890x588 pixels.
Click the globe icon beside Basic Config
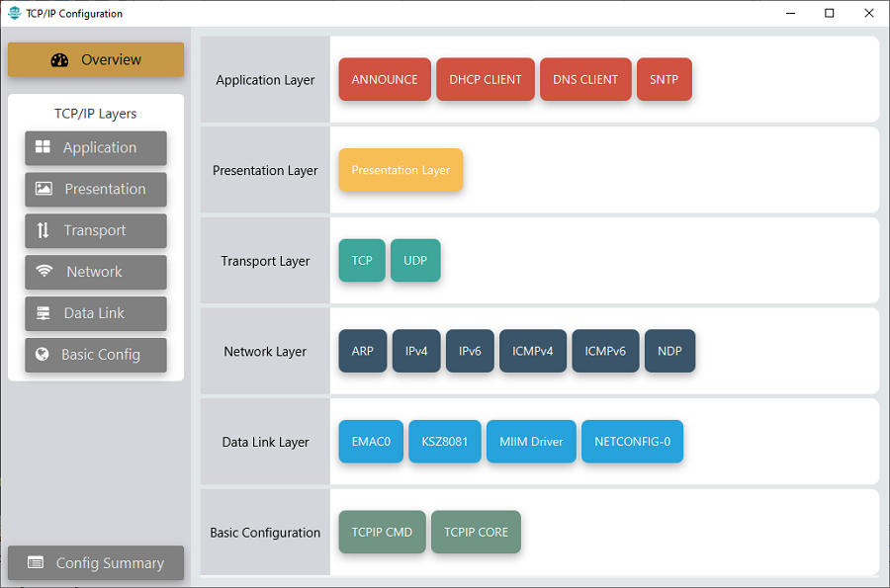[43, 355]
